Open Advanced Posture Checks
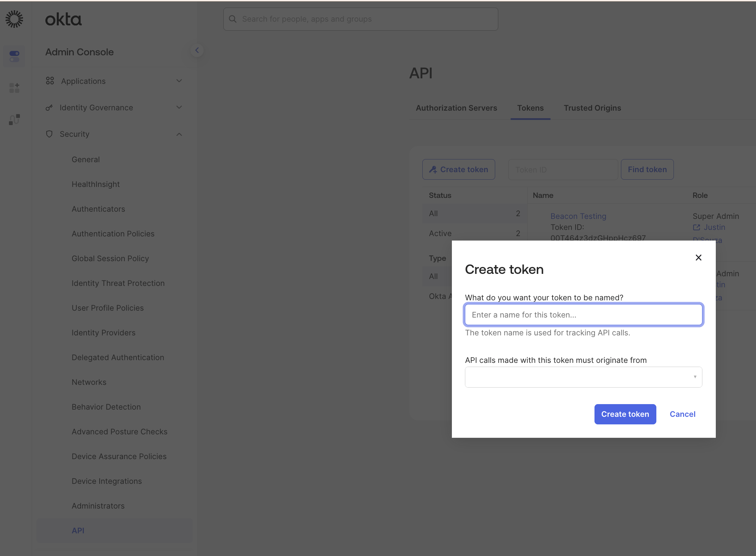Viewport: 756px width, 556px height. tap(120, 432)
